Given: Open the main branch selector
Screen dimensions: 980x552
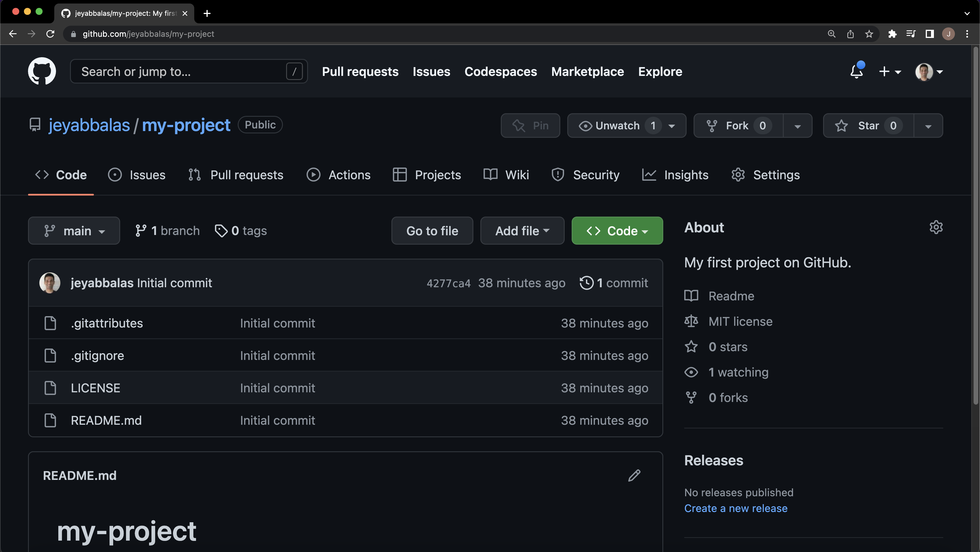Looking at the screenshot, I should [74, 231].
